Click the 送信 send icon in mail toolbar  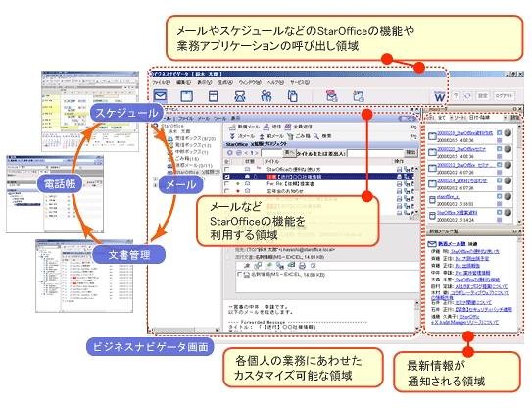(x=266, y=127)
